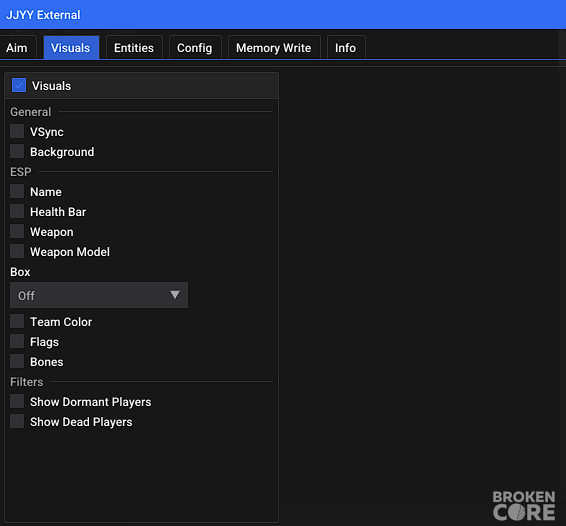Enable Weapon Model checkbox
The height and width of the screenshot is (526, 566).
coord(17,251)
